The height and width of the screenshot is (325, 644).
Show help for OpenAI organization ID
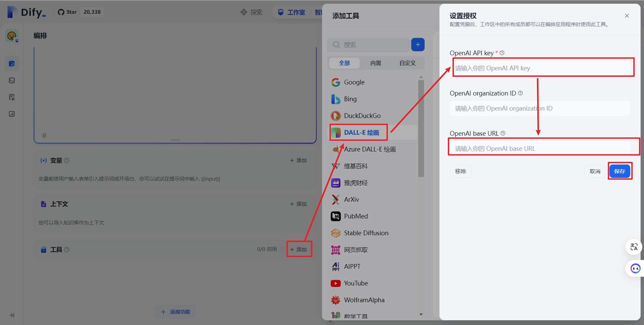(x=521, y=93)
